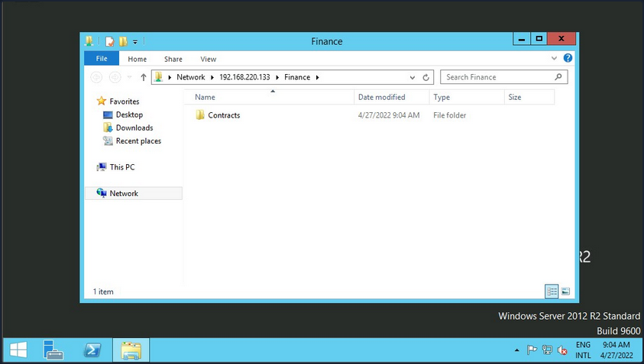Screen dimensions: 644x364
Task: Switch to Large icons view layout
Action: pos(565,292)
